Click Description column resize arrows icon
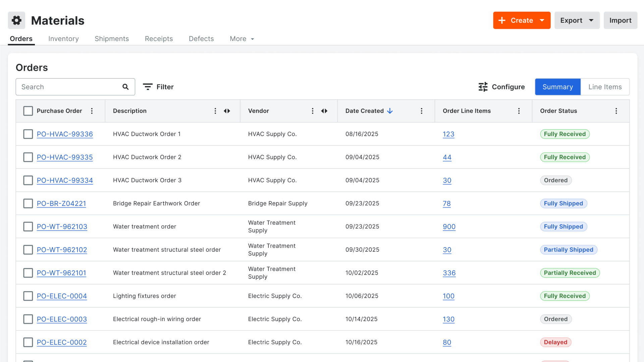This screenshot has width=644, height=362. (227, 111)
